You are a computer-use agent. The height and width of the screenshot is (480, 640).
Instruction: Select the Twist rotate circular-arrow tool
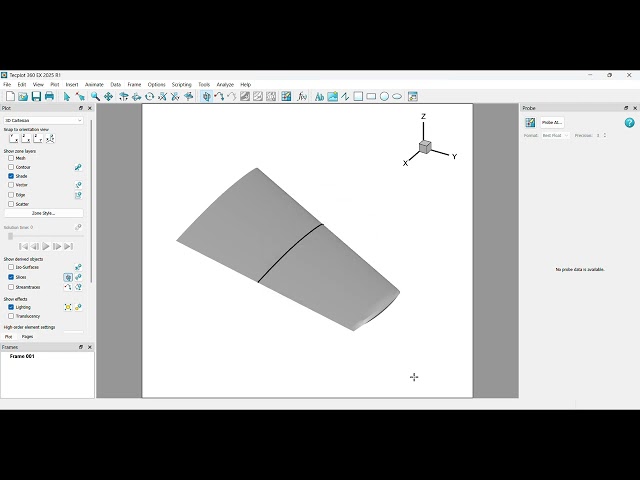coord(149,96)
